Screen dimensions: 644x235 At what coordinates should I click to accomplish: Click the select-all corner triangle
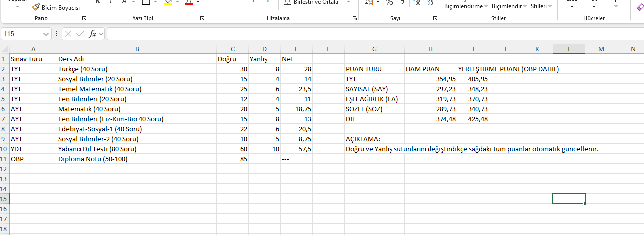point(5,49)
